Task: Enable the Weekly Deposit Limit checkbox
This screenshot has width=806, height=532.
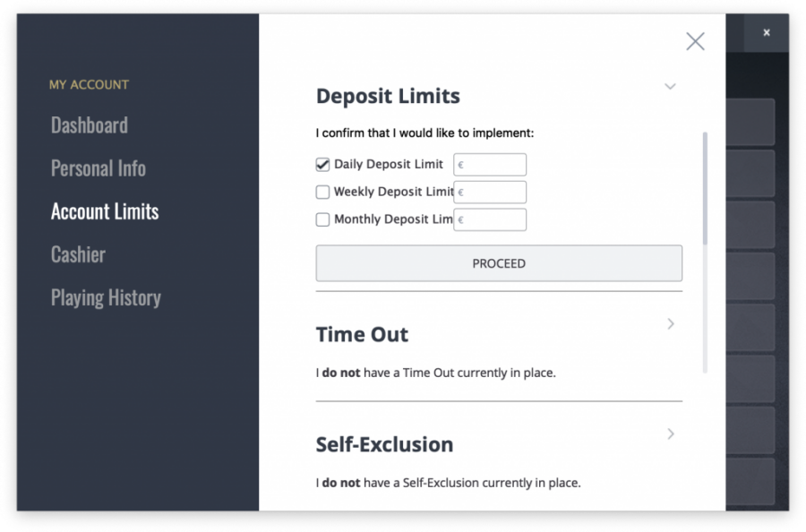Action: pos(322,193)
